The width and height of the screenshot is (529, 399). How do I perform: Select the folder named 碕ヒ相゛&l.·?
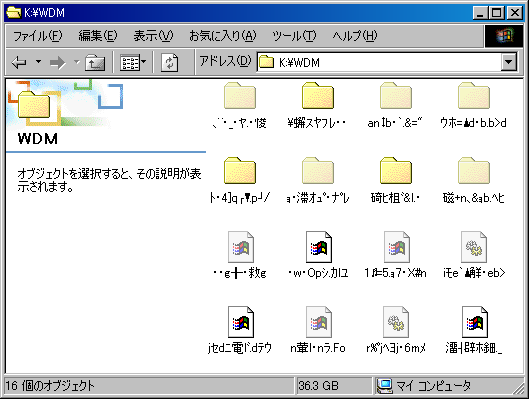[395, 180]
